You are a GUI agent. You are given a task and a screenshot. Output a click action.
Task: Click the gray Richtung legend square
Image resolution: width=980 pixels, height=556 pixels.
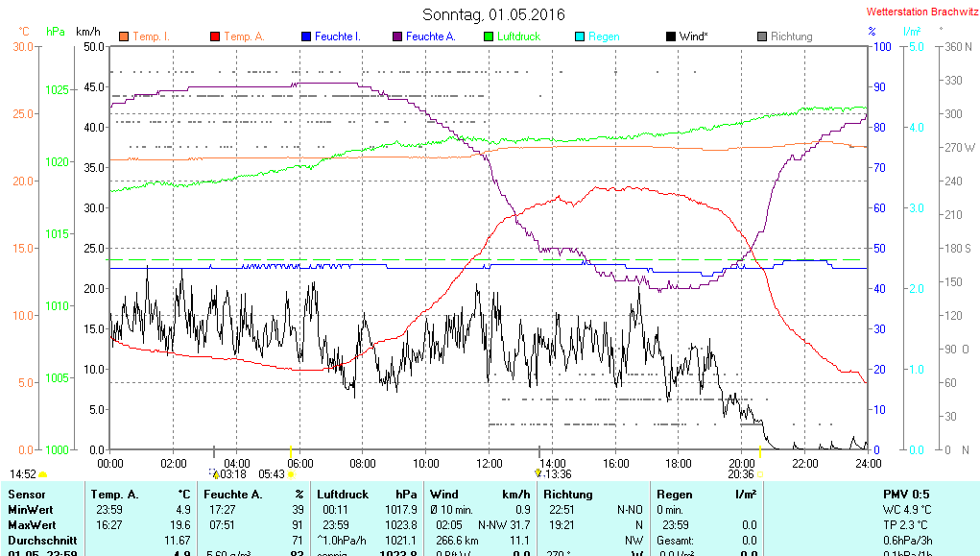pyautogui.click(x=762, y=36)
